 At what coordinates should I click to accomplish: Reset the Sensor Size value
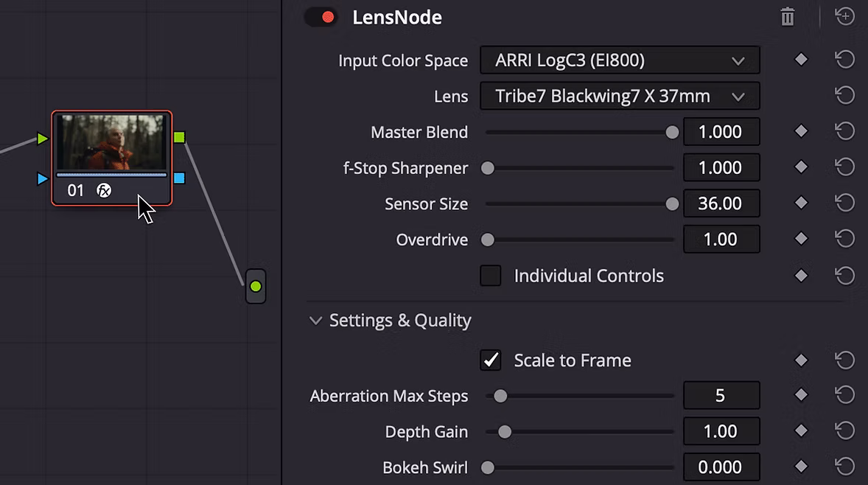(x=844, y=203)
